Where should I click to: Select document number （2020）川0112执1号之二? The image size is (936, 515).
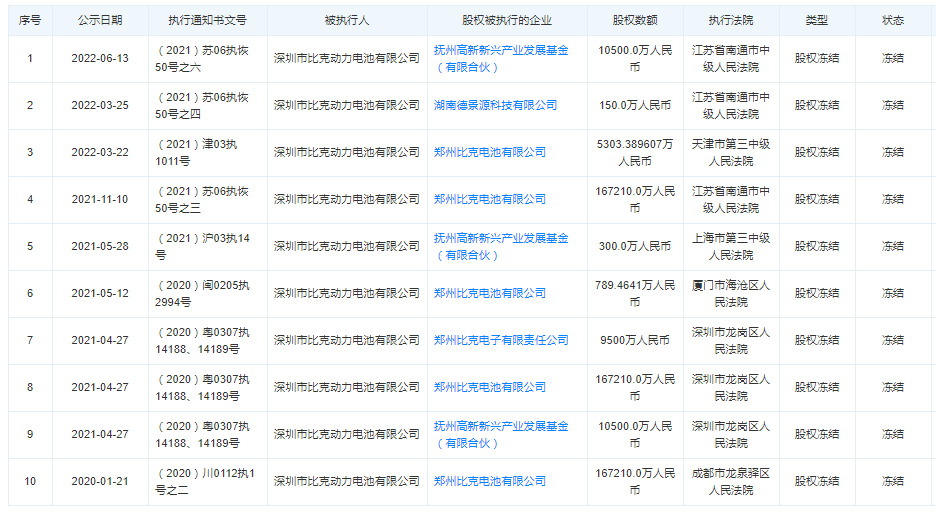point(205,481)
